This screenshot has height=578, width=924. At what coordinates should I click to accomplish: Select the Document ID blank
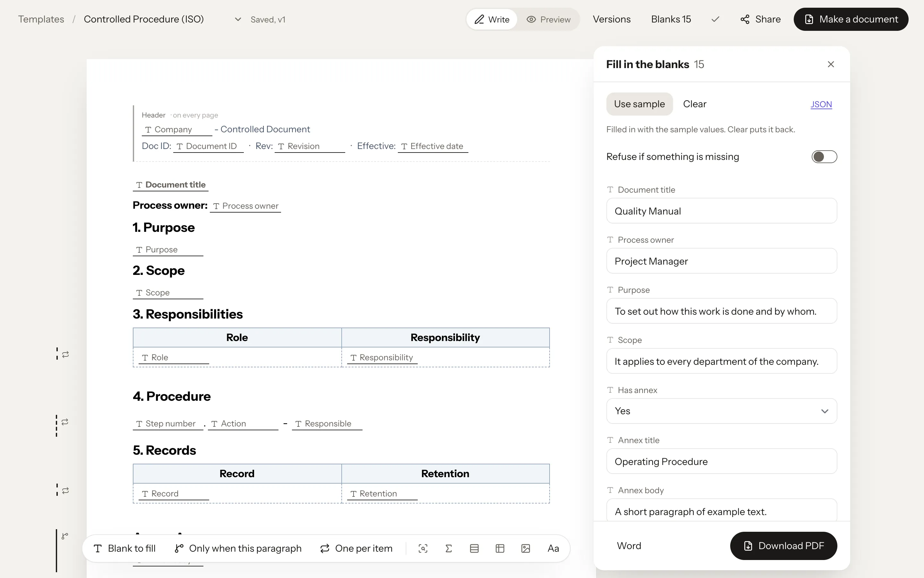click(x=208, y=146)
